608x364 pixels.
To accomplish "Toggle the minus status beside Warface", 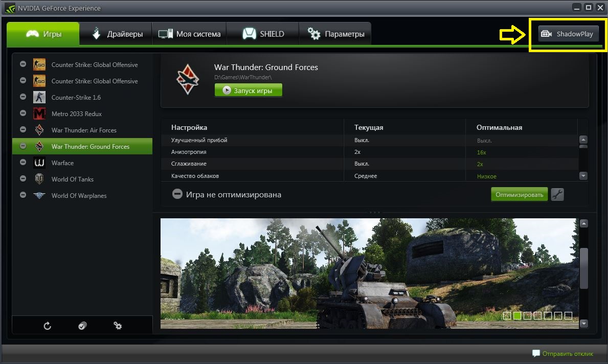I will pos(23,163).
